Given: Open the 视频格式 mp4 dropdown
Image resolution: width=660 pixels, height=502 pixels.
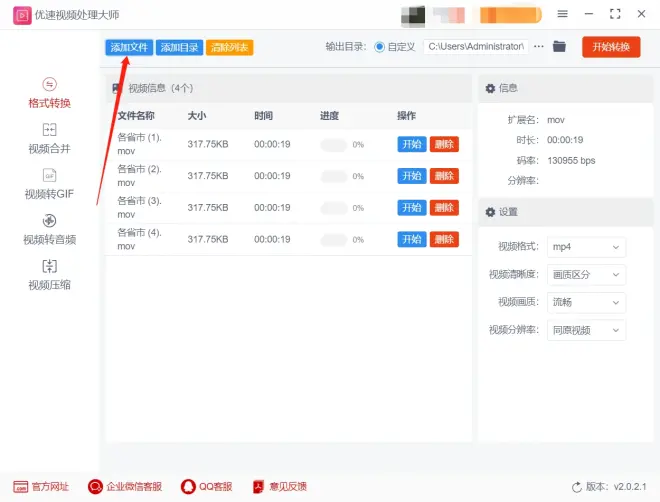Looking at the screenshot, I should pyautogui.click(x=586, y=247).
